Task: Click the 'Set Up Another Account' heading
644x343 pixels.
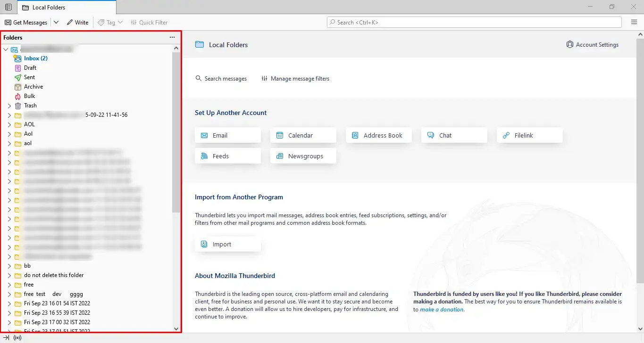Action: click(x=231, y=113)
